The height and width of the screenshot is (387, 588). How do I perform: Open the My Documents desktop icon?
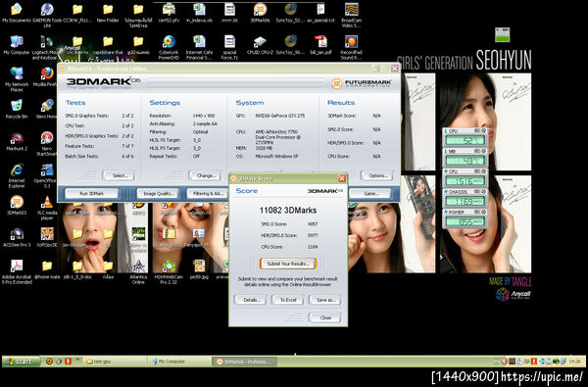(x=17, y=13)
